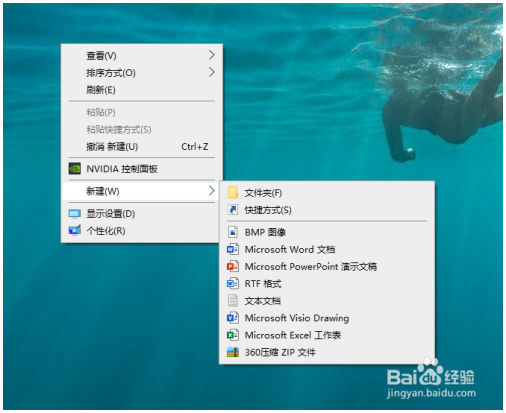The image size is (506, 413).
Task: Click the BMP 图像 file icon
Action: tap(233, 232)
